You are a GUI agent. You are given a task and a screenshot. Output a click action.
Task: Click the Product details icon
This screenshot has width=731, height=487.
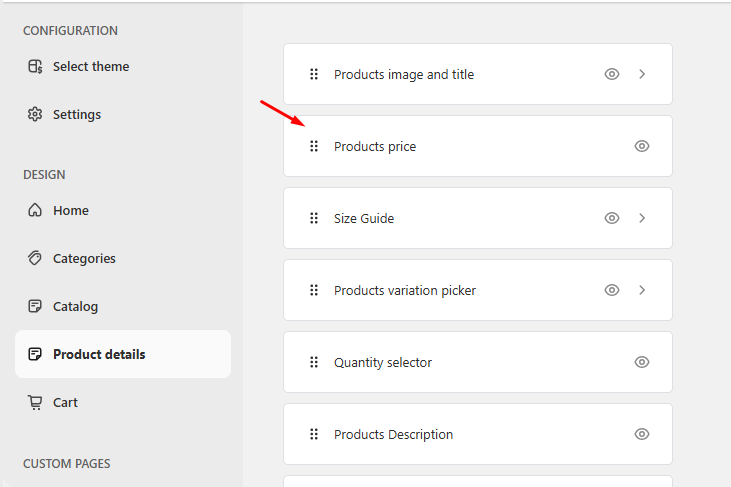coord(35,354)
